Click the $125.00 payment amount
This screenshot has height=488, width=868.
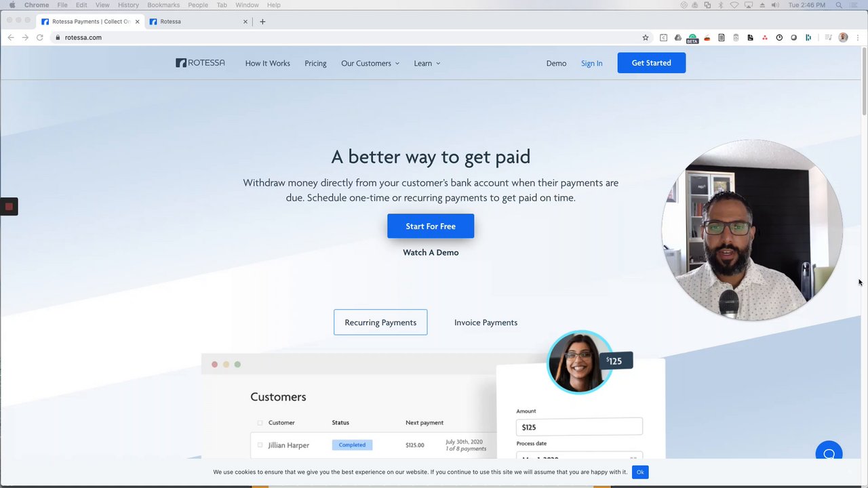[x=415, y=445]
